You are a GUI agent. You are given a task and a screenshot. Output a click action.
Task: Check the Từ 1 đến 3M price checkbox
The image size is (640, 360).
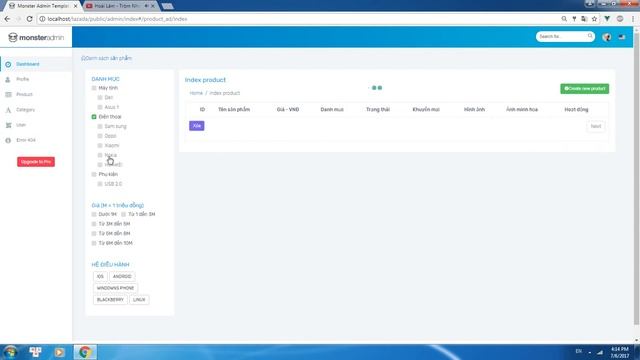pyautogui.click(x=123, y=214)
